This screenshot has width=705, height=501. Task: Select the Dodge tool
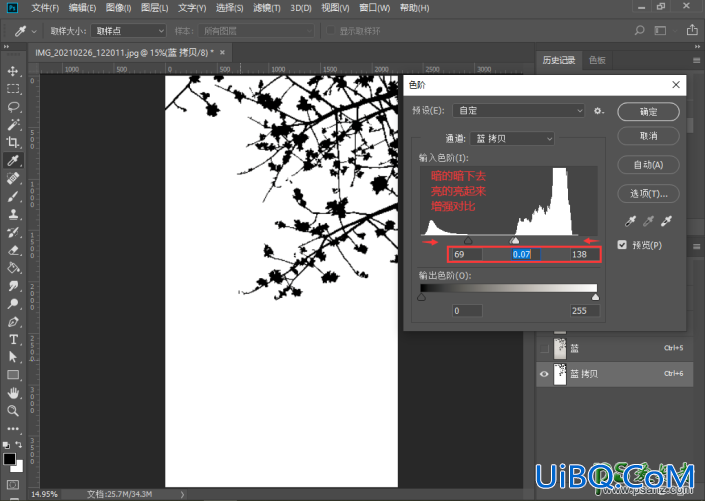click(13, 304)
